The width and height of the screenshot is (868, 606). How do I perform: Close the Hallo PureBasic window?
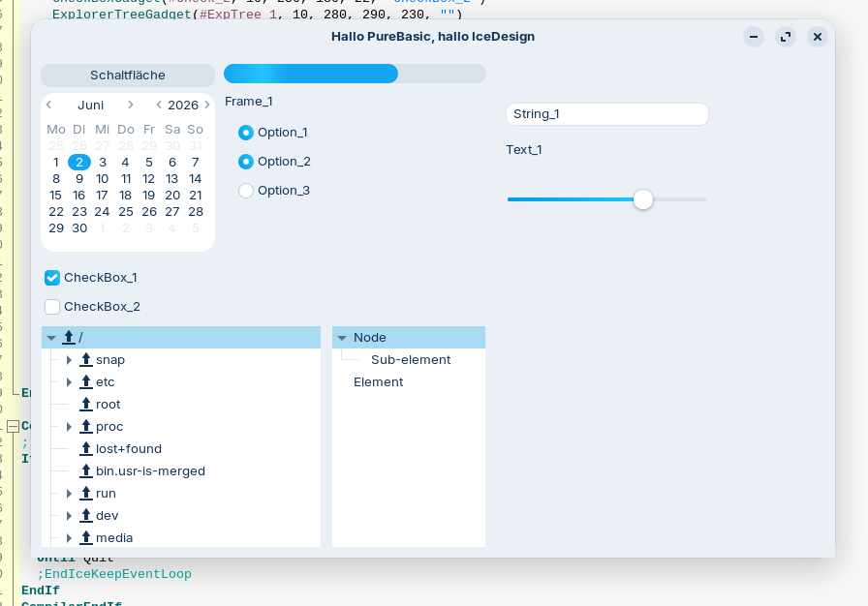(x=818, y=37)
